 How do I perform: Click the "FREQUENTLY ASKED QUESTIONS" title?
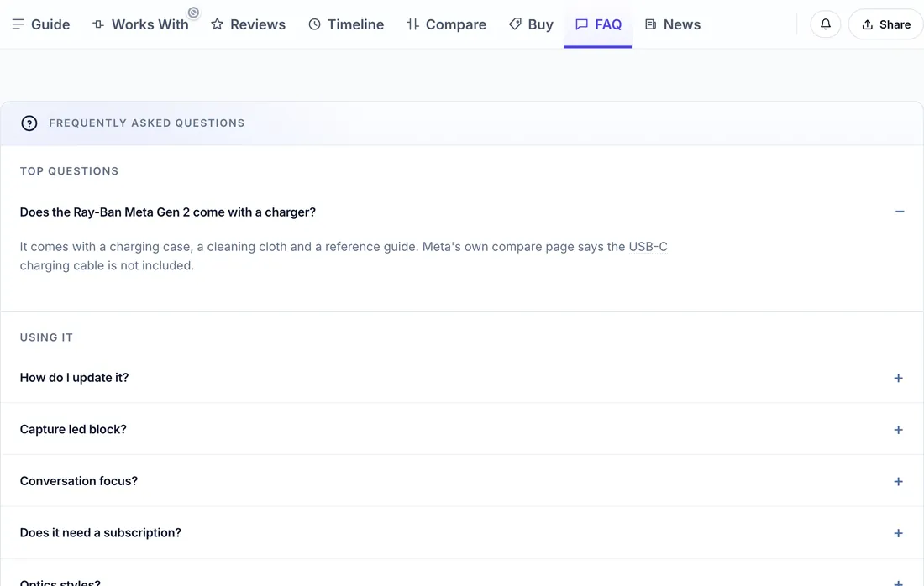(147, 123)
